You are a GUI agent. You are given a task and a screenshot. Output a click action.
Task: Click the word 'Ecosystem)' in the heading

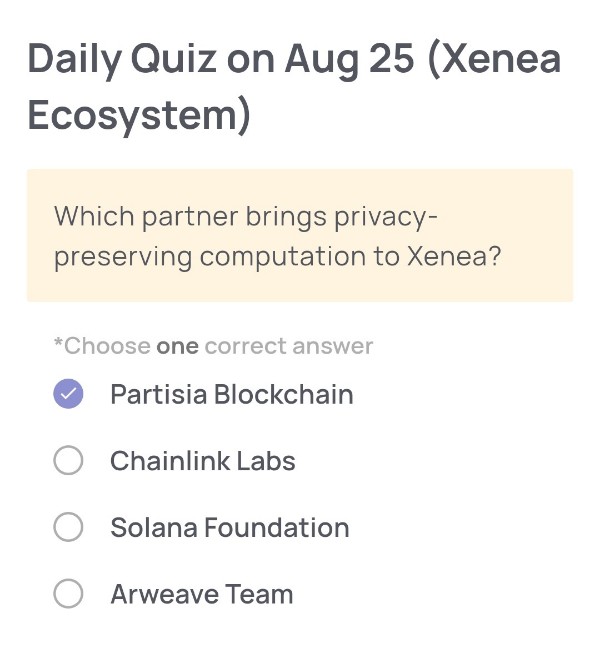tap(139, 115)
